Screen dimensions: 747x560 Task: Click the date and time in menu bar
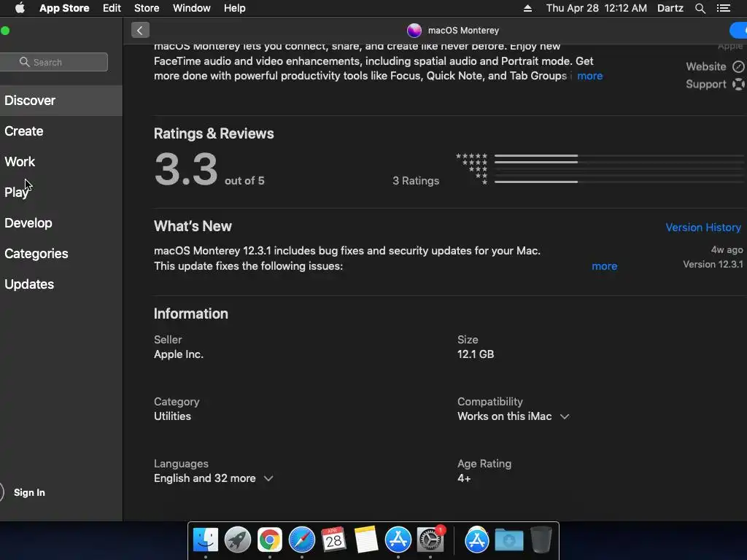tap(597, 8)
